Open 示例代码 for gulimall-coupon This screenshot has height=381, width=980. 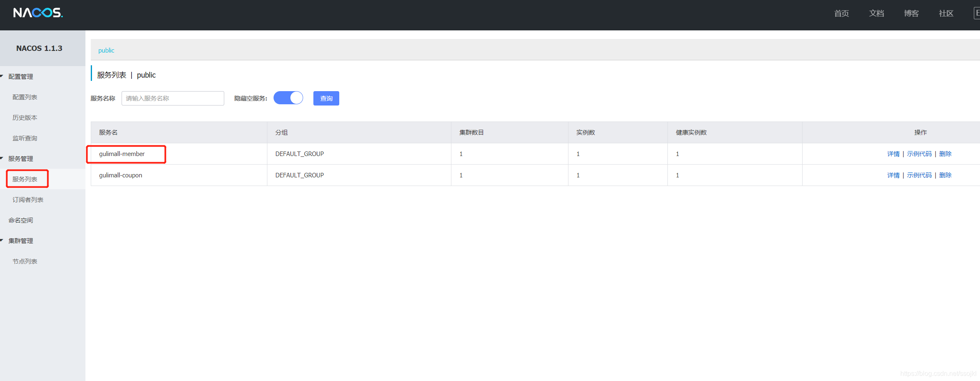[x=919, y=175]
